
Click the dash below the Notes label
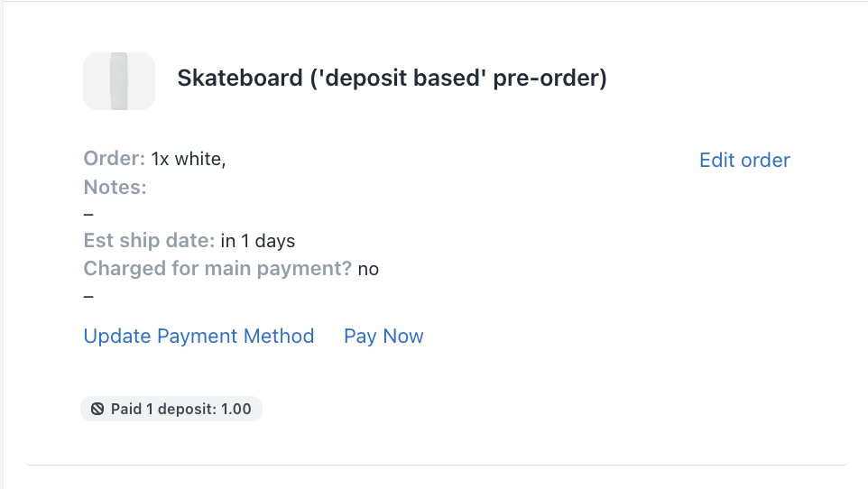pos(88,214)
